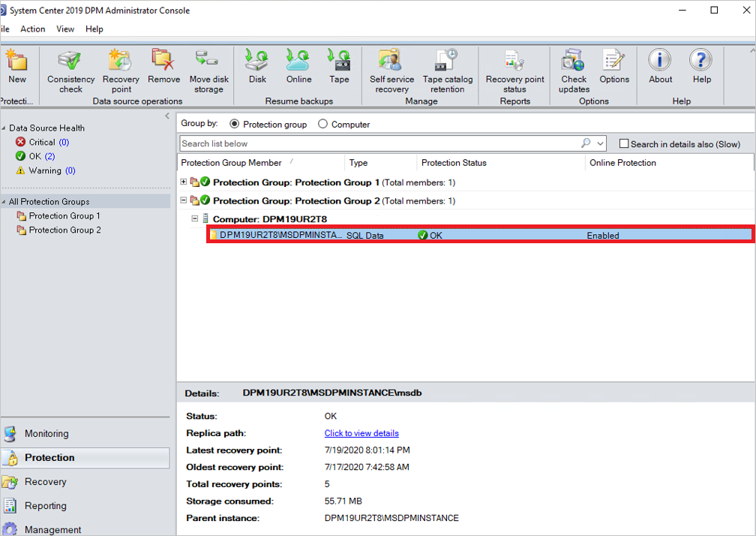Resume Disk backups
The width and height of the screenshot is (756, 536).
coord(256,68)
